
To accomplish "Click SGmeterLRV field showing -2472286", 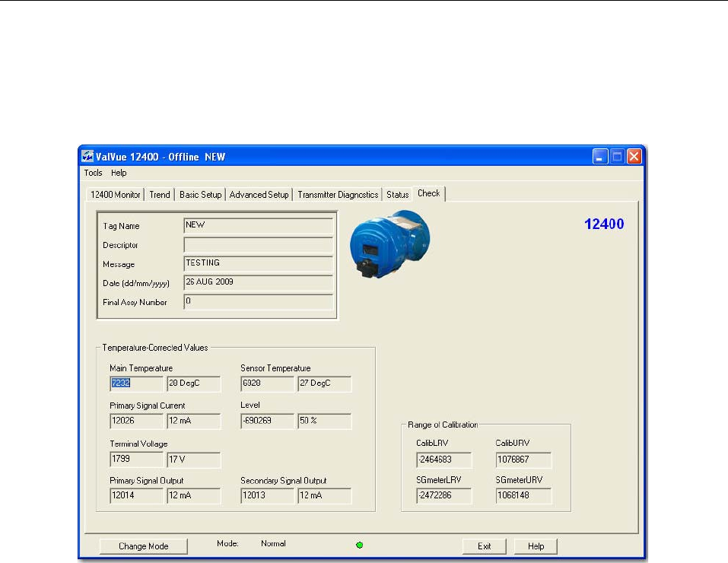I will 443,495.
